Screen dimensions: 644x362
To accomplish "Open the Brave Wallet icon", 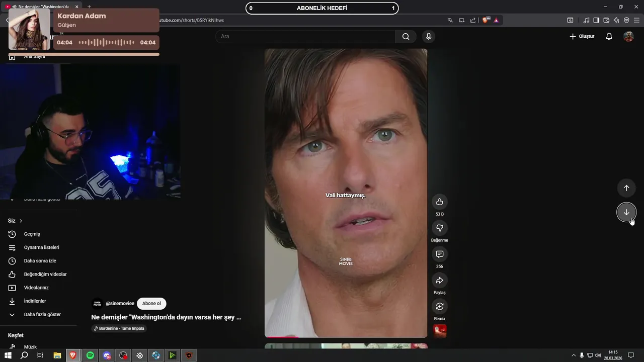I will (x=606, y=20).
